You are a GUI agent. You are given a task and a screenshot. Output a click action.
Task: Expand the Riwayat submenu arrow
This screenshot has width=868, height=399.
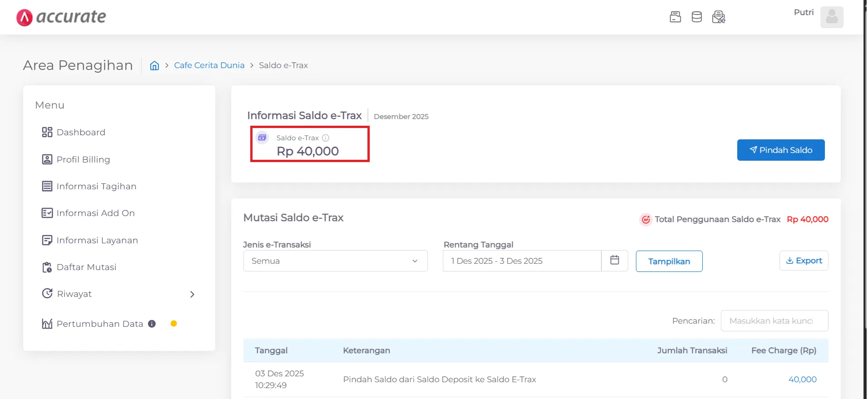[x=192, y=294]
